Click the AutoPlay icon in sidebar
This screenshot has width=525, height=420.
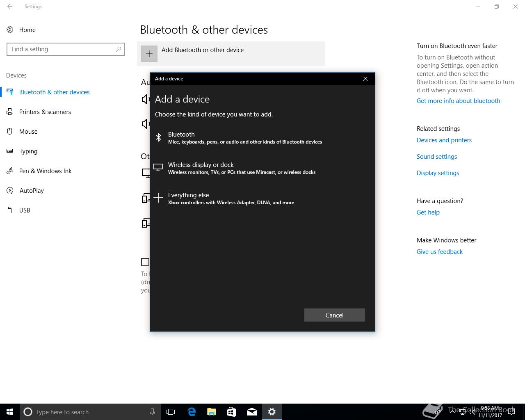(x=10, y=190)
